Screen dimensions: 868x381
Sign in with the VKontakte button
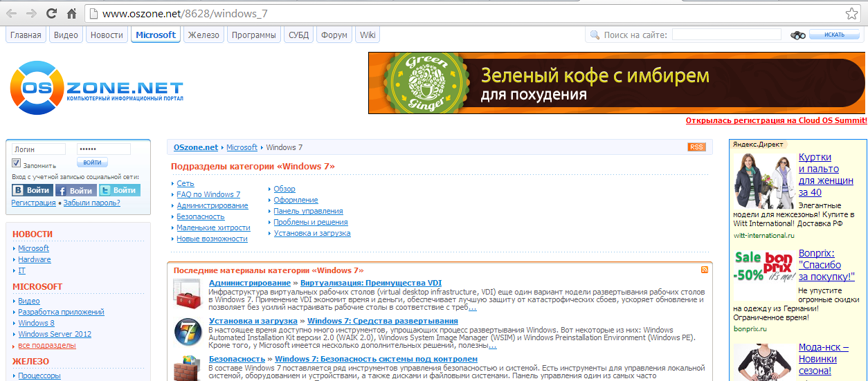32,190
